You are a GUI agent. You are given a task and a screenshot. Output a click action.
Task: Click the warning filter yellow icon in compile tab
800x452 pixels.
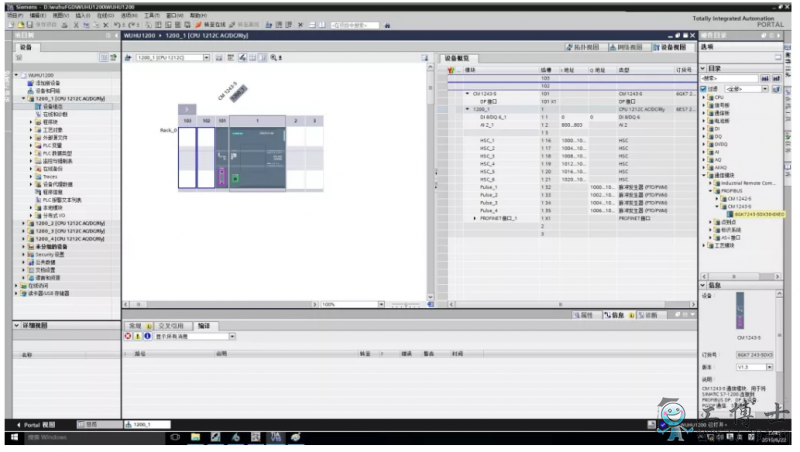coord(138,336)
